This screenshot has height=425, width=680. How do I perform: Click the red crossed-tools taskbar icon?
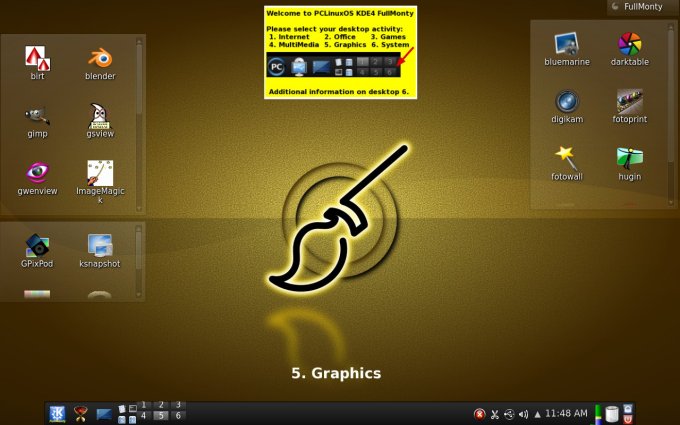coord(81,414)
